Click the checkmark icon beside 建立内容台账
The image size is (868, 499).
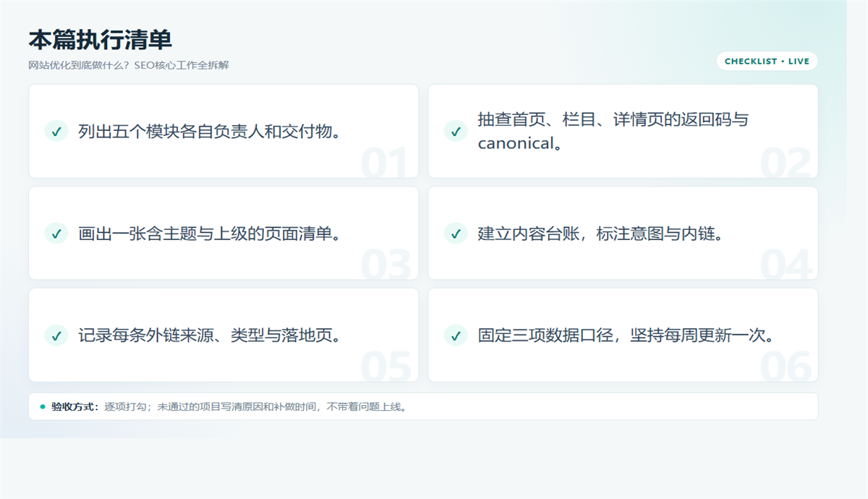coord(456,233)
